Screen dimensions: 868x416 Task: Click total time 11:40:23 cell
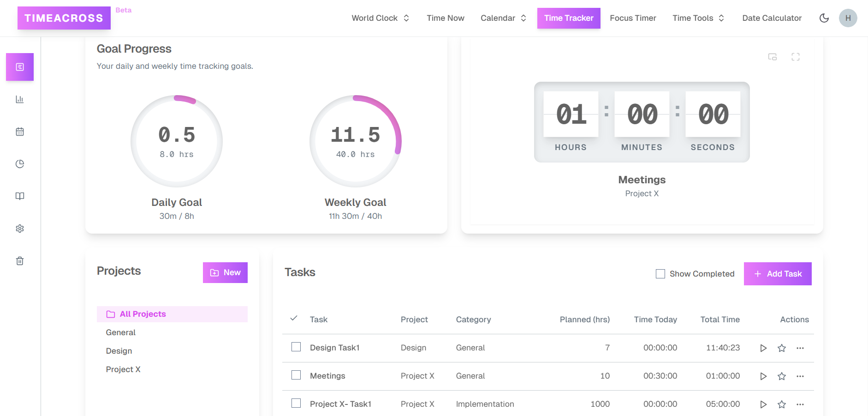[723, 348]
